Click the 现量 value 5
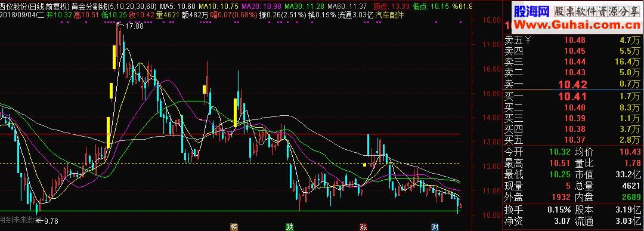644x231 pixels. [568, 185]
